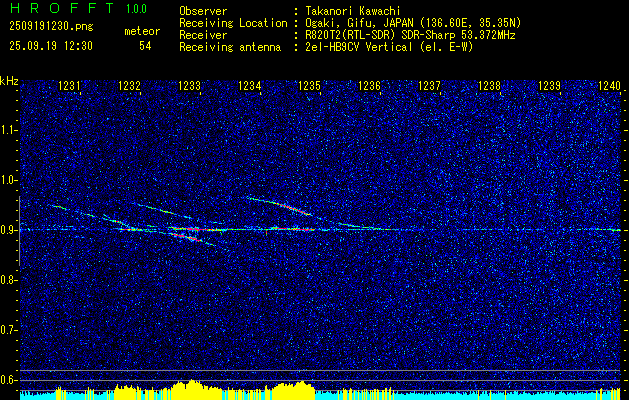This screenshot has width=629, height=400.
Task: Click the HROFFT program title text
Action: (62, 8)
